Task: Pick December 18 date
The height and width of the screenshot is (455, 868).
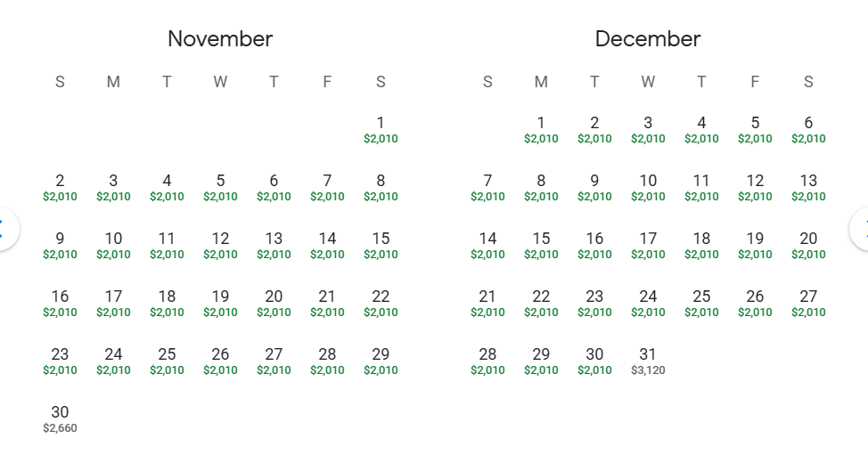Action: coord(701,245)
